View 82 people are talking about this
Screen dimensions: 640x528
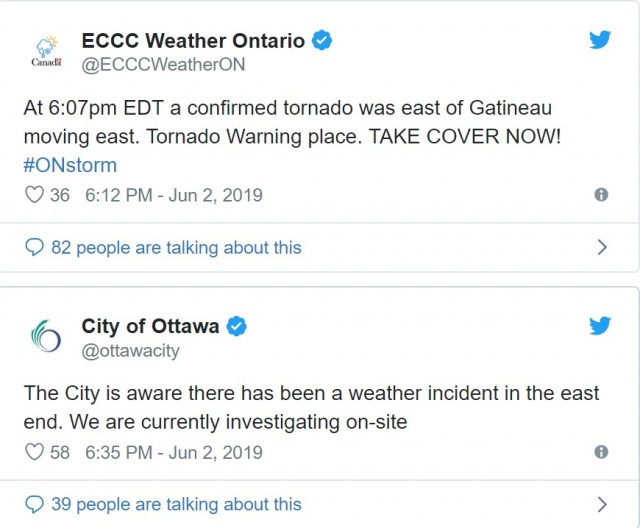(x=163, y=248)
